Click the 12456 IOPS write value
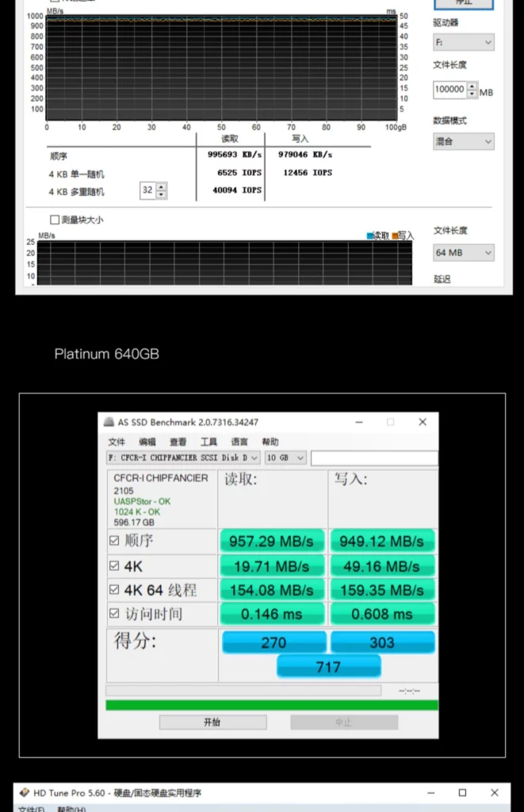The height and width of the screenshot is (812, 524). pyautogui.click(x=308, y=172)
